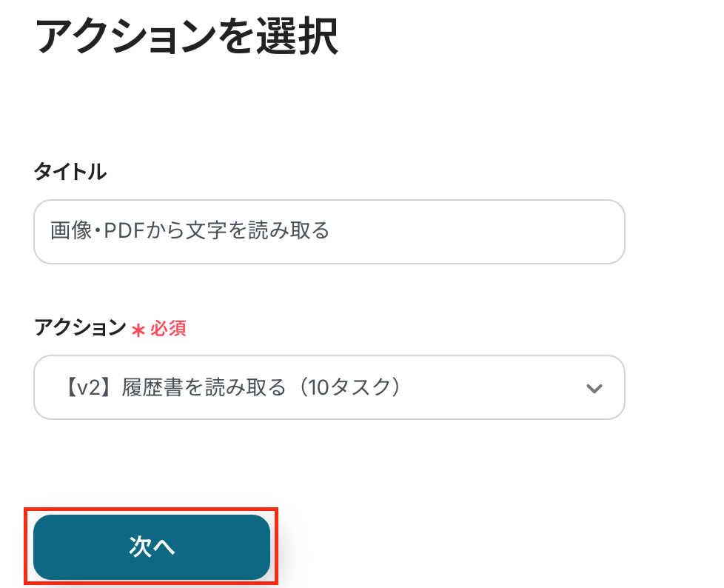Image resolution: width=724 pixels, height=588 pixels.
Task: Show action options for 履歴書を読み取る
Action: (x=329, y=387)
